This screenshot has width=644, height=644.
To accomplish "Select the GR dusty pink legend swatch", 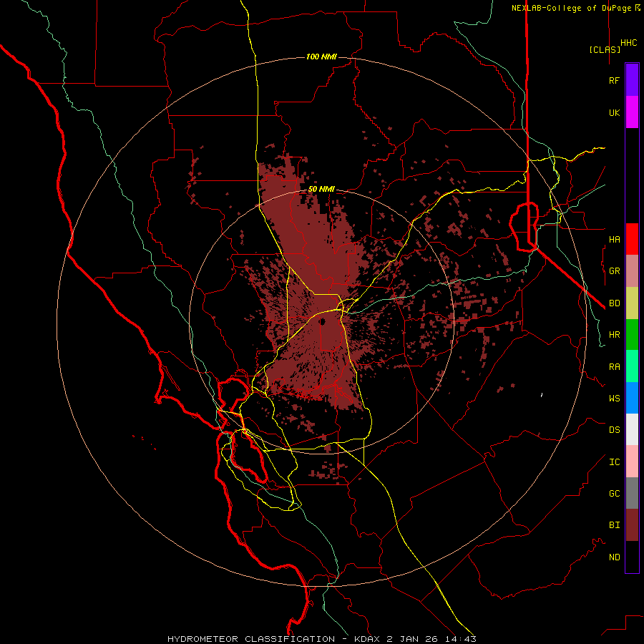I will 632,271.
